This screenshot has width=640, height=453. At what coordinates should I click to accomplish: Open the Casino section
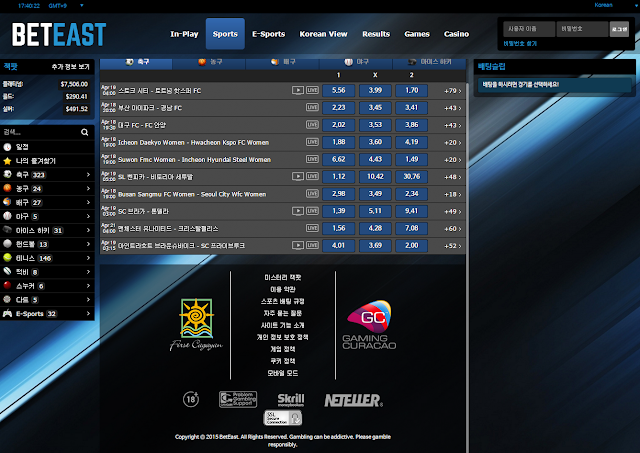[x=456, y=34]
